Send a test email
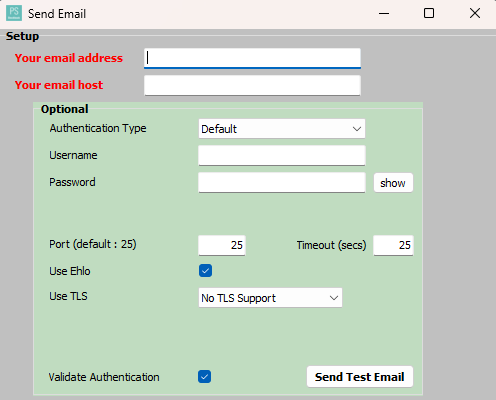The image size is (496, 400). coord(360,377)
